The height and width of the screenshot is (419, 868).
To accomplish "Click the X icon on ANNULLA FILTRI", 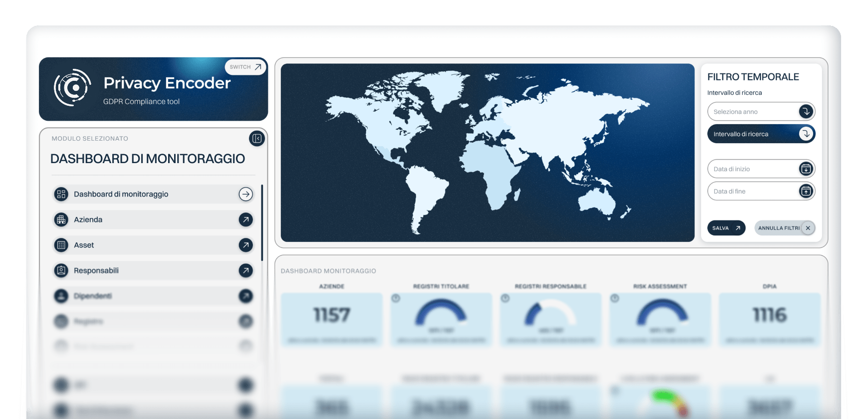I will (x=808, y=228).
